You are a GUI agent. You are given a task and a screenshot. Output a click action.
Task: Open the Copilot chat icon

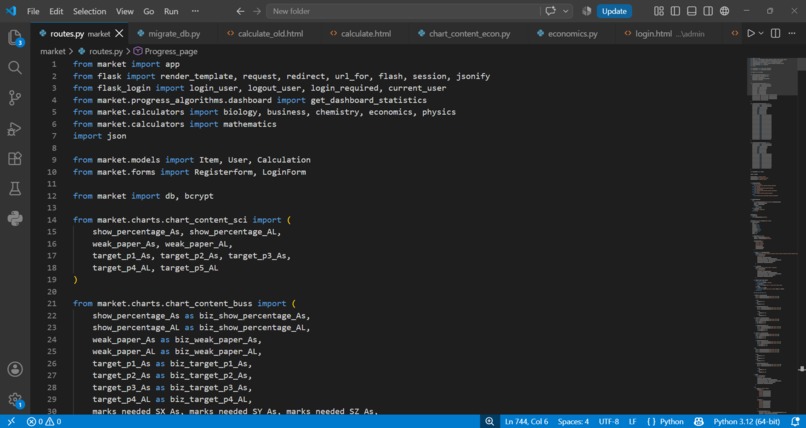551,11
